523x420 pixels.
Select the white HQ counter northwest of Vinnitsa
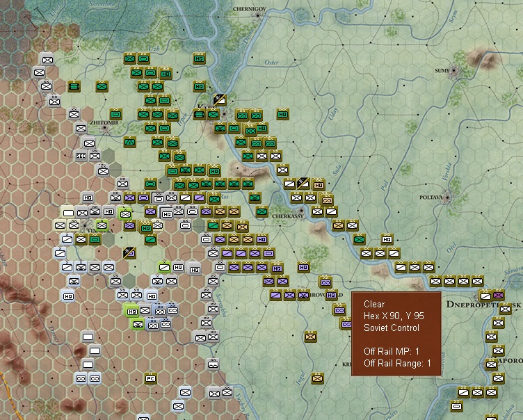pyautogui.click(x=88, y=197)
